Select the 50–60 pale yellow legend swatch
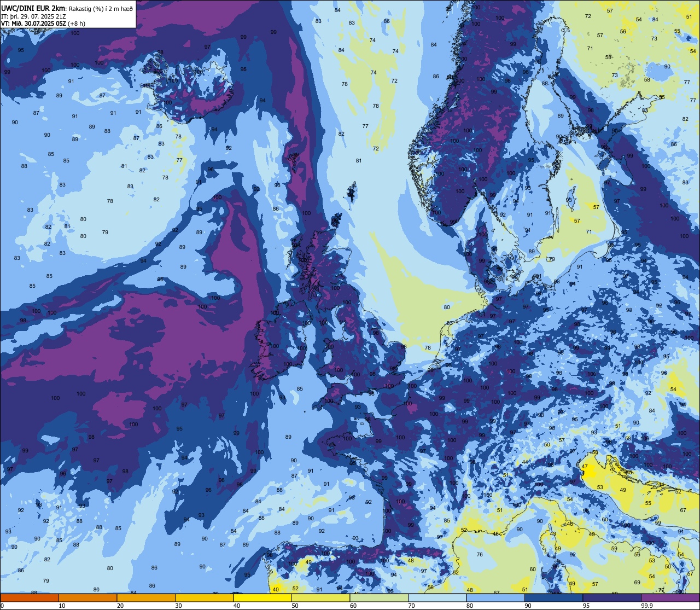 click(320, 597)
